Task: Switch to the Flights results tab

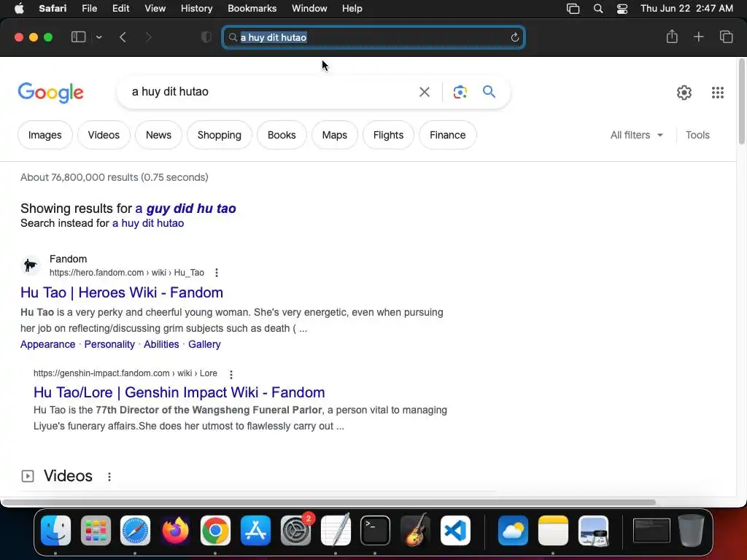Action: pyautogui.click(x=388, y=135)
